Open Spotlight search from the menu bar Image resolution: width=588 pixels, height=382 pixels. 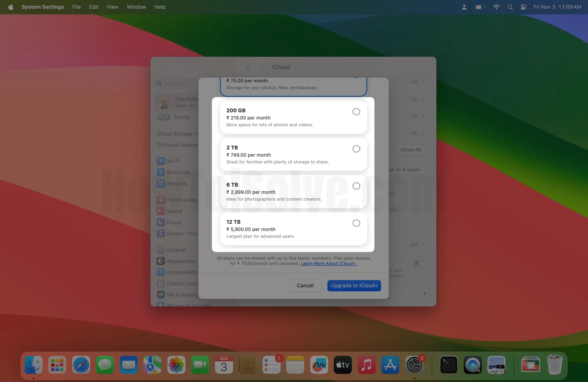(510, 7)
